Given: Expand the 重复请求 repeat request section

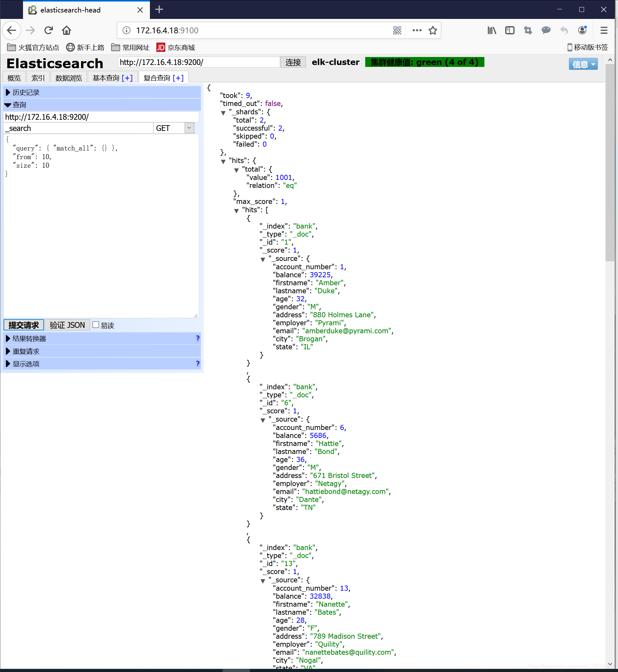Looking at the screenshot, I should [x=102, y=351].
